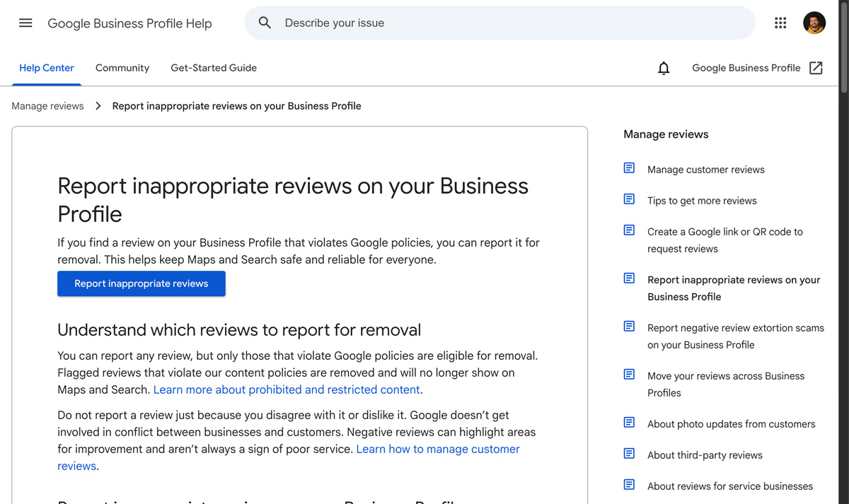This screenshot has height=504, width=849.
Task: Open Move your reviews across Business Profiles article
Action: point(726,385)
